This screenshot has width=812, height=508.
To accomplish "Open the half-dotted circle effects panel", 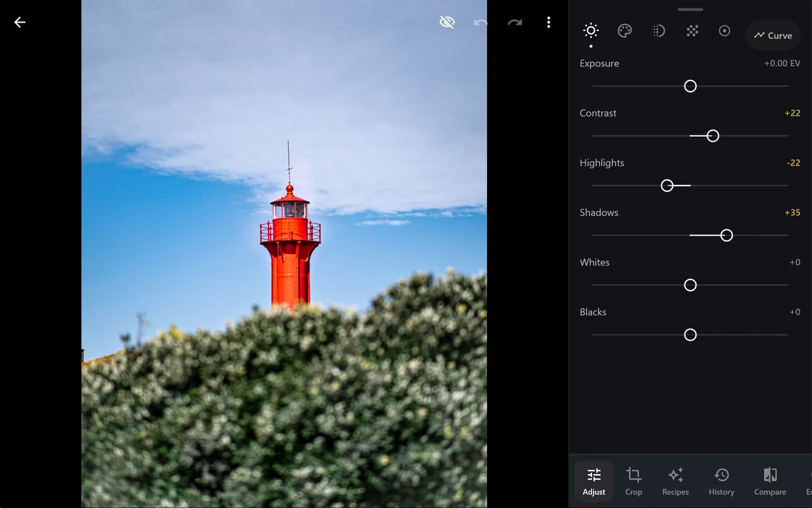I will coord(658,30).
